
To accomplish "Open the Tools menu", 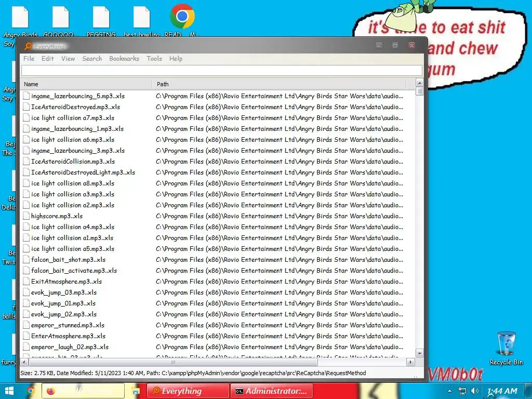I will [x=154, y=59].
